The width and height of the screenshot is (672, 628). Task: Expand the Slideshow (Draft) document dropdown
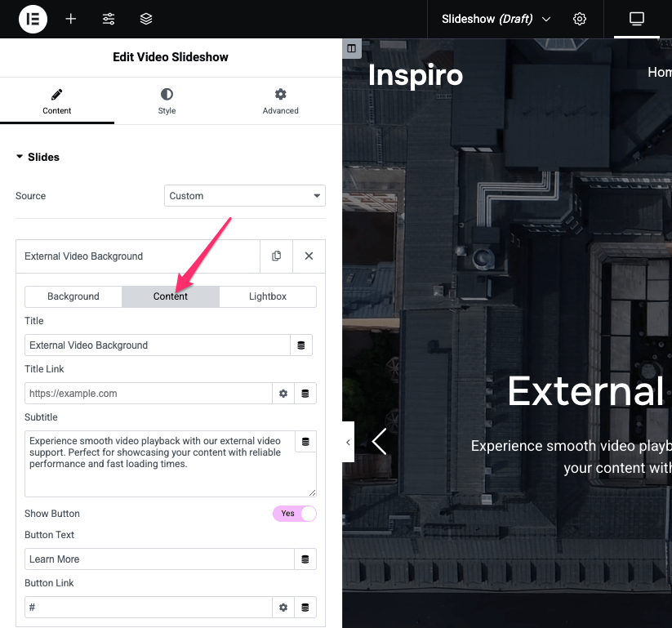pyautogui.click(x=496, y=19)
